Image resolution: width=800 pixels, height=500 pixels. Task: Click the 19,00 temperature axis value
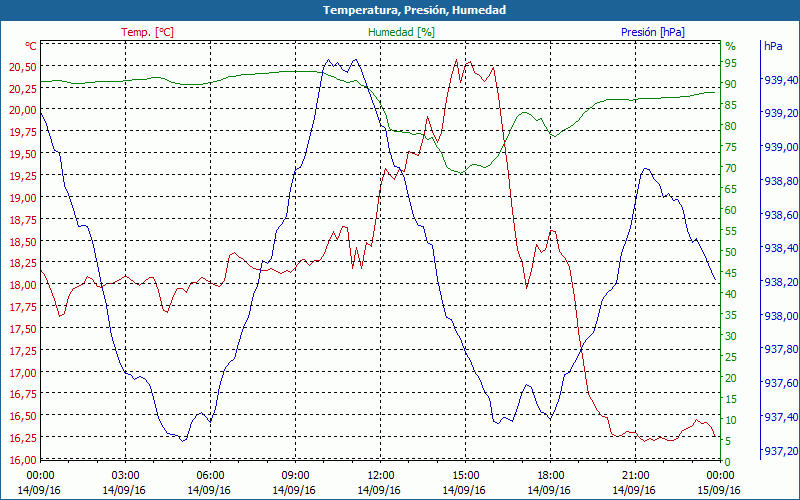pos(23,198)
